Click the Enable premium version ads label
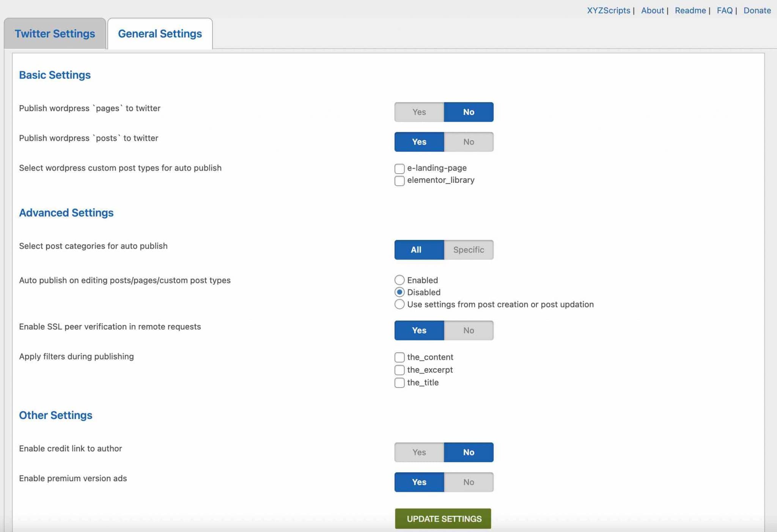Viewport: 777px width, 532px height. 73,478
